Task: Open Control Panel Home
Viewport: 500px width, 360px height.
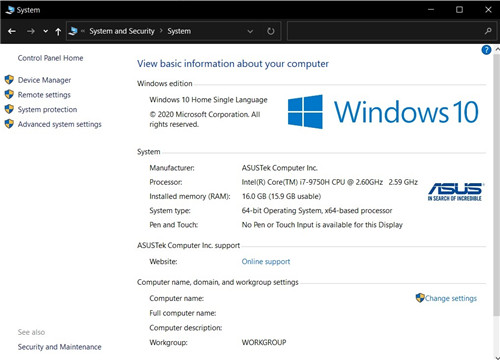Action: [x=50, y=58]
